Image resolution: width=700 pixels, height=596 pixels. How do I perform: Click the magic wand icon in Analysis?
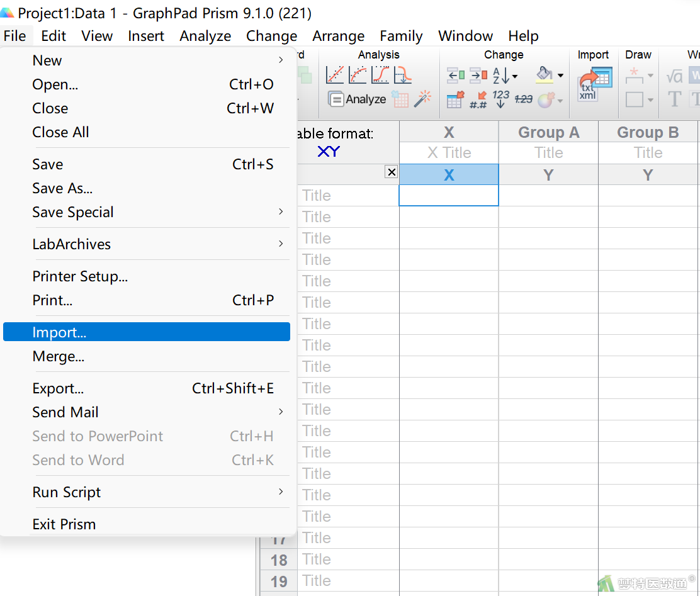[422, 99]
